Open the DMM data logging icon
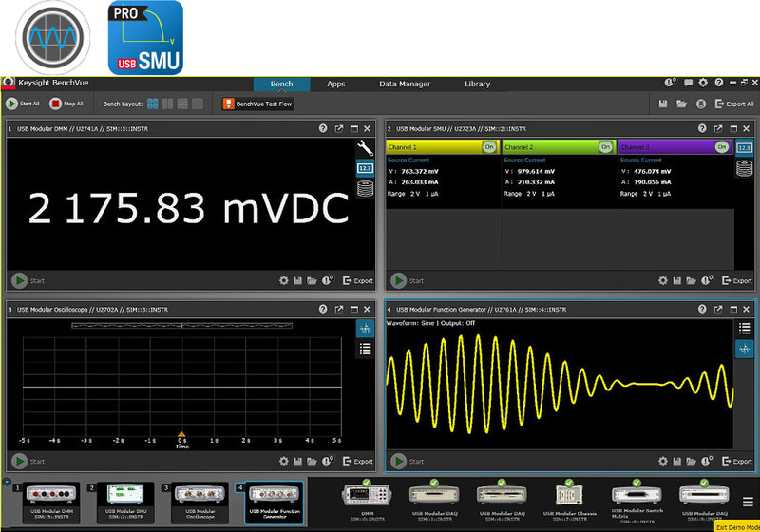The image size is (760, 532). pos(365,188)
